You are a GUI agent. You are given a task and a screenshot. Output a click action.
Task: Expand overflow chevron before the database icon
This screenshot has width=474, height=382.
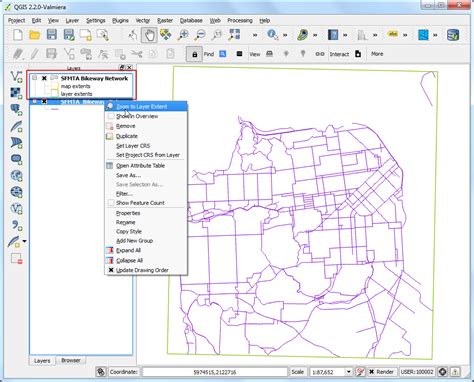click(435, 35)
